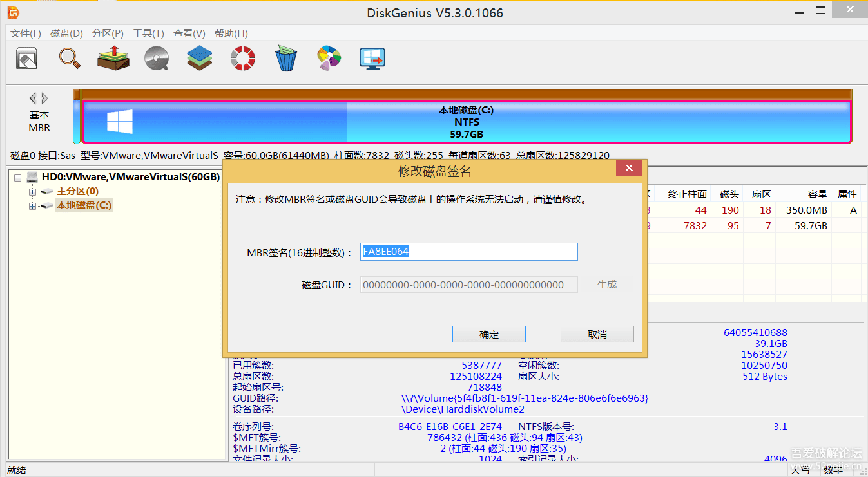Confirm with the 确定 button
The width and height of the screenshot is (868, 477).
click(x=488, y=333)
